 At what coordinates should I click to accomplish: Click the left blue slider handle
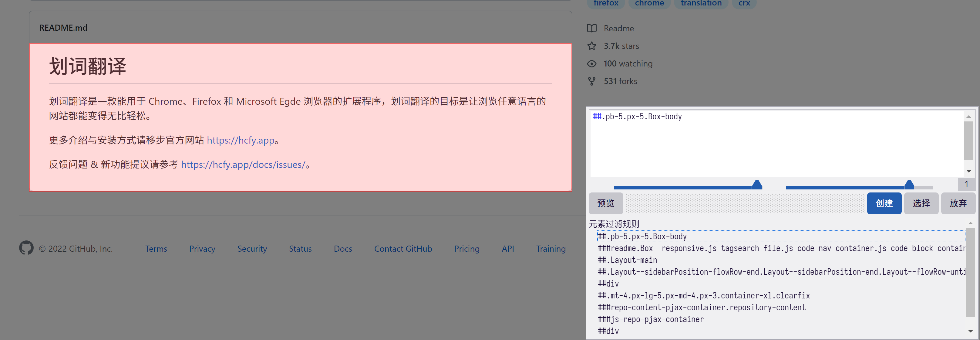tap(757, 185)
